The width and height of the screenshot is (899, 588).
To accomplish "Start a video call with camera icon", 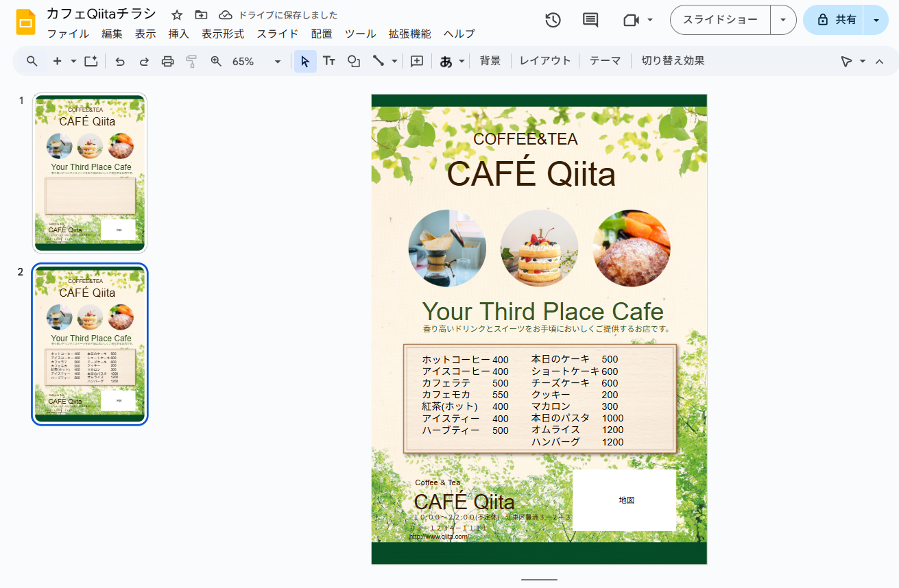I will [631, 20].
